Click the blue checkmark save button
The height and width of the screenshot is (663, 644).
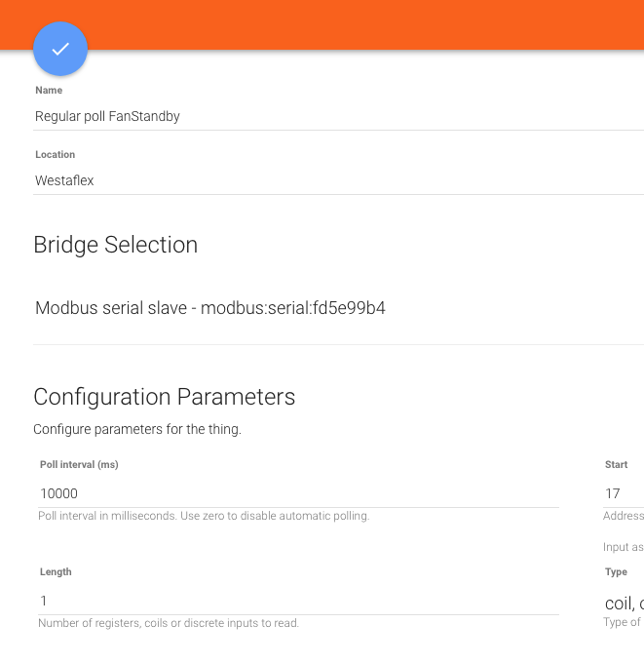coord(60,49)
